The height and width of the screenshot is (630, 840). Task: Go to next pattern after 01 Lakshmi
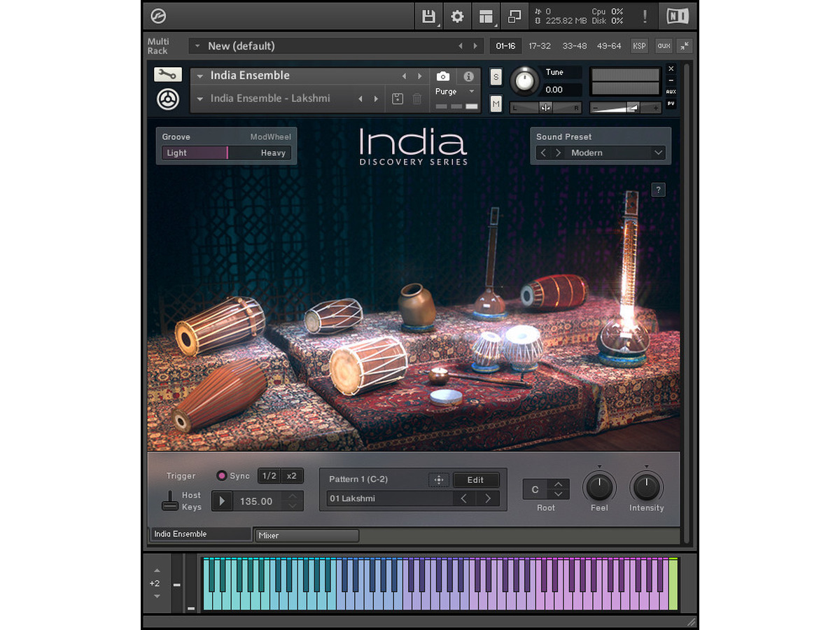(x=489, y=498)
